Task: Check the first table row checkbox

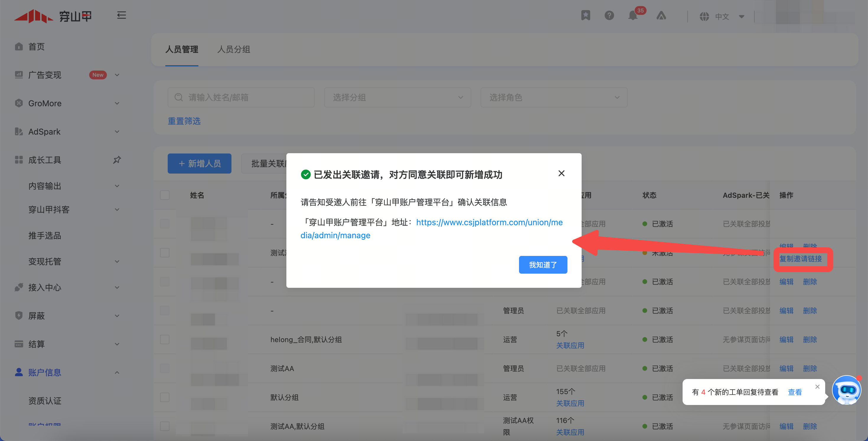Action: (165, 224)
